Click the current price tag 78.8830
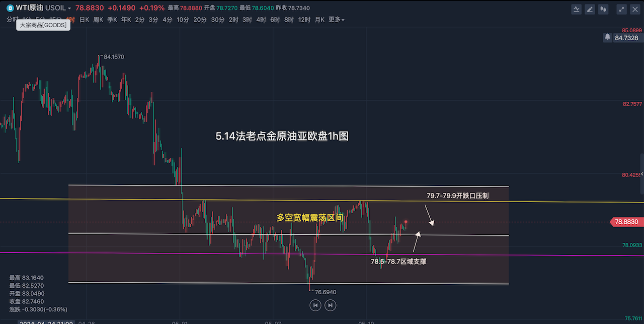Screen dimensions: 644x324 tap(626, 222)
